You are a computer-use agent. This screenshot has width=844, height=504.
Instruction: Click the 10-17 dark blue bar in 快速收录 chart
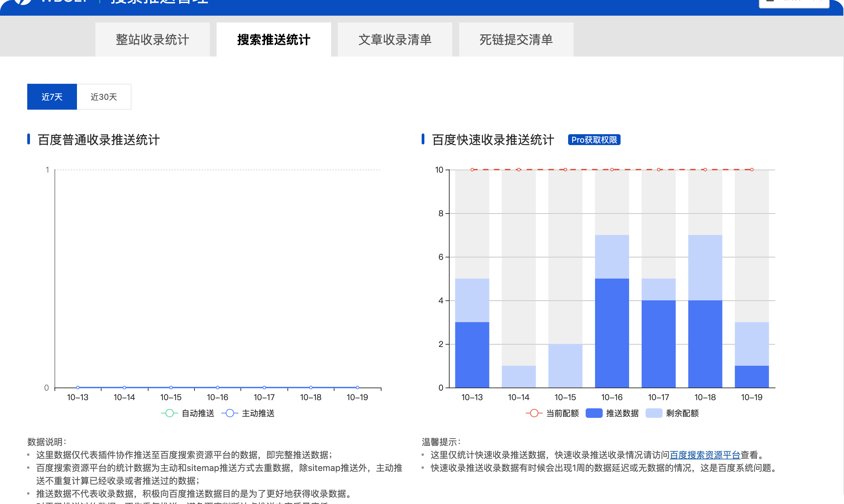tap(659, 344)
